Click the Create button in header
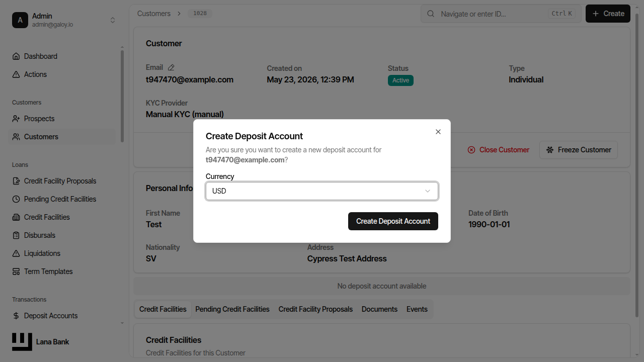Viewport: 644px width, 362px height. [608, 14]
